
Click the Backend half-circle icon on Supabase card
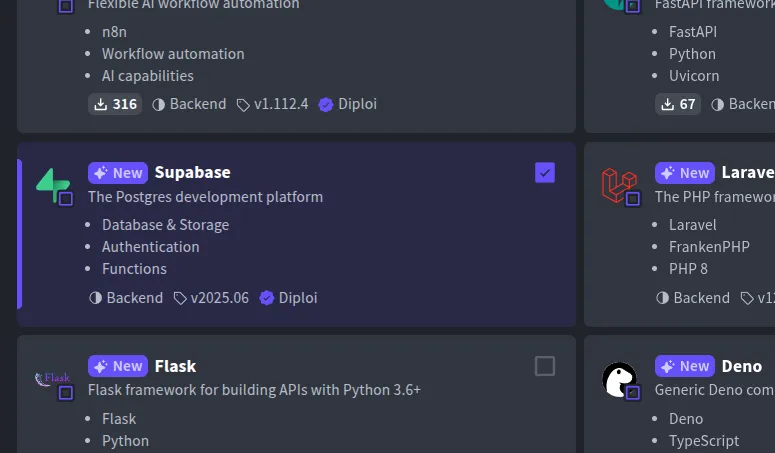point(96,298)
